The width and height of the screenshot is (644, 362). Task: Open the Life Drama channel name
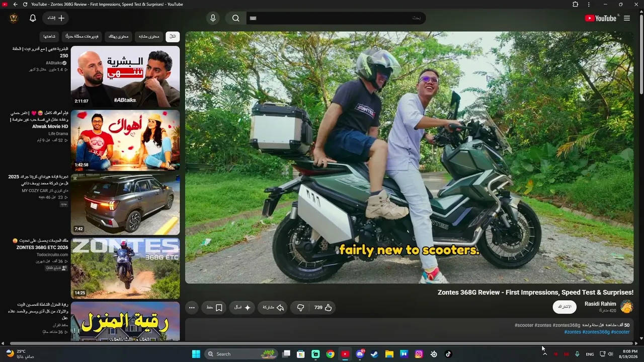point(58,134)
